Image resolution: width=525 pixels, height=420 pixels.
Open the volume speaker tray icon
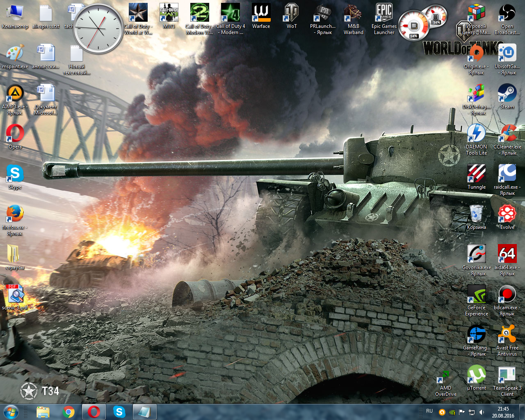(482, 412)
